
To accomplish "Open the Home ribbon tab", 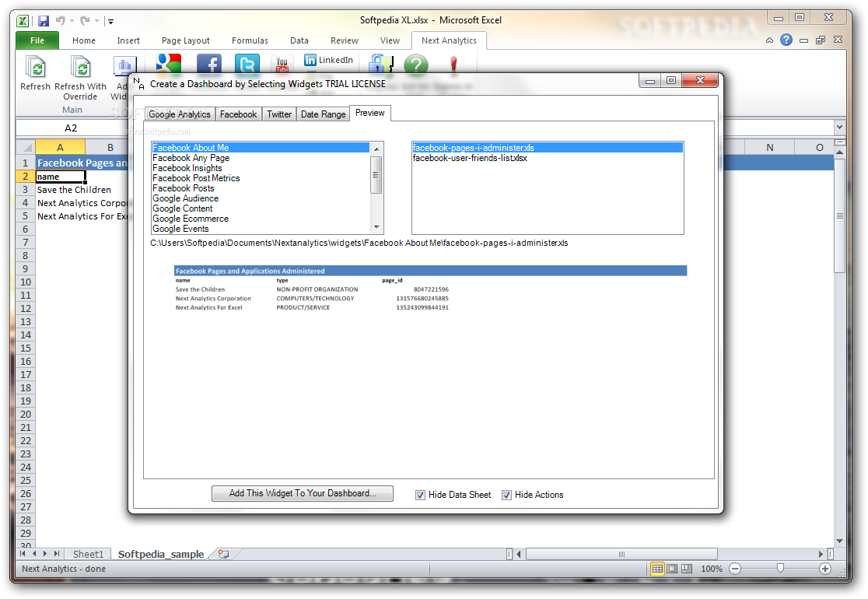I will pyautogui.click(x=83, y=40).
